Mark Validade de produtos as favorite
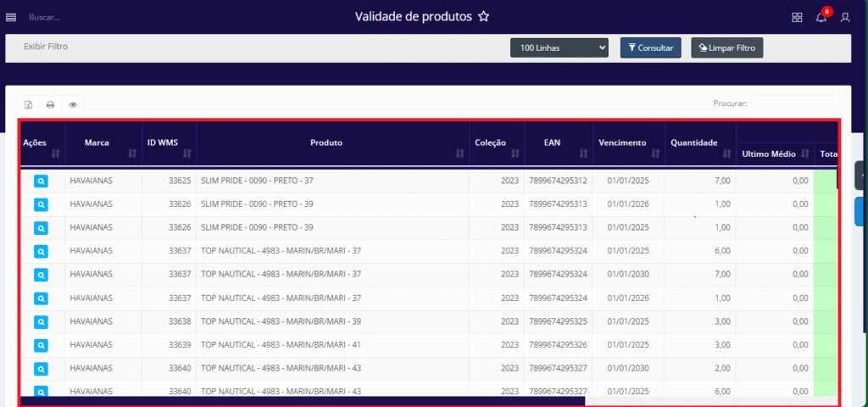The width and height of the screenshot is (868, 407). coord(483,17)
